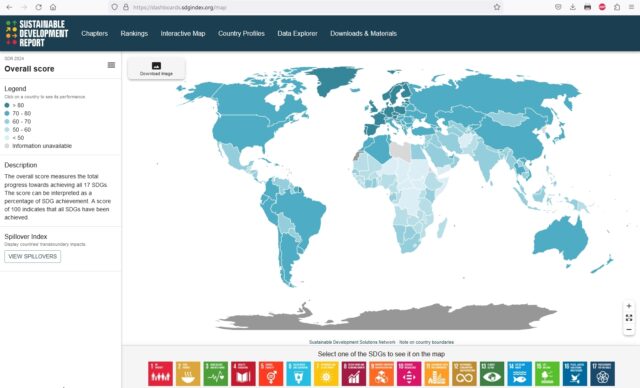Select SDG 14 Life Below Water icon
640x388 pixels.
pos(520,373)
